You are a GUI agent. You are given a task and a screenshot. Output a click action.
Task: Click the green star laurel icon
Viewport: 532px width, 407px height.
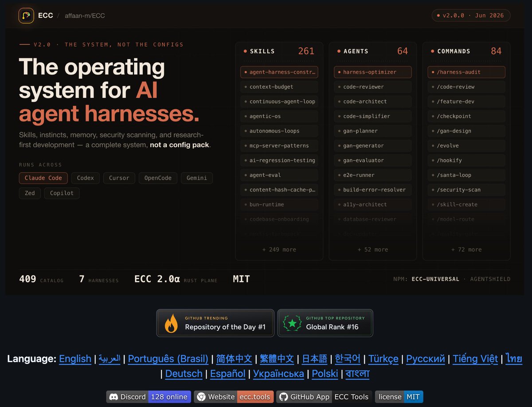292,323
